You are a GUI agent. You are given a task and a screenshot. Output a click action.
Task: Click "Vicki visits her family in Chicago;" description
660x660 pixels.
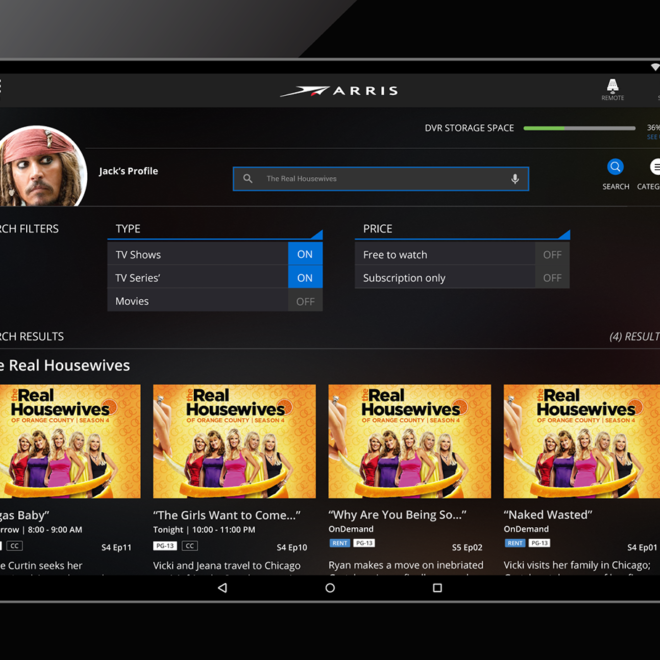click(x=577, y=565)
